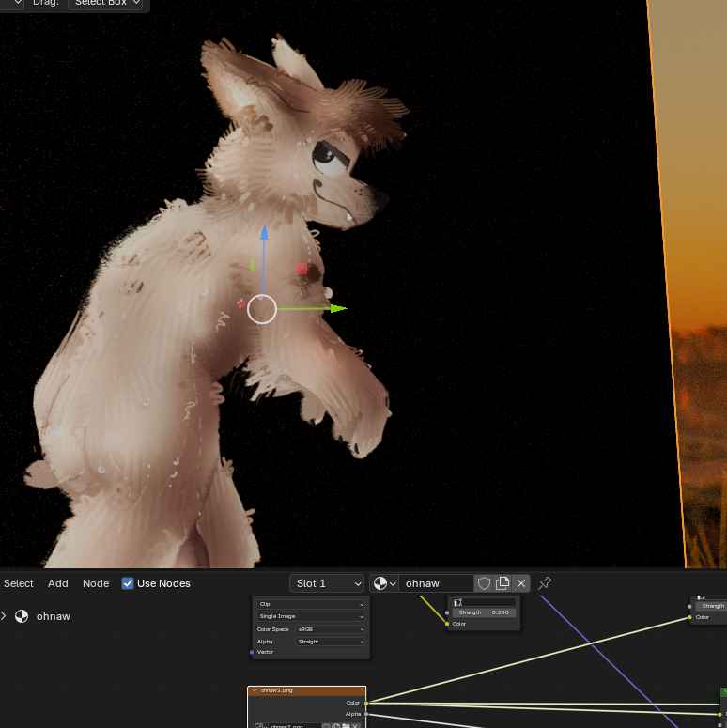Click the gray Alpha output socket of the ohnaw2.png node
The image size is (727, 728).
(366, 714)
